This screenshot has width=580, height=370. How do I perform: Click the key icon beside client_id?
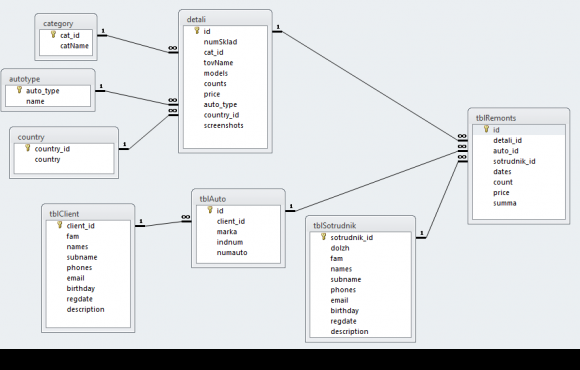[x=60, y=225]
